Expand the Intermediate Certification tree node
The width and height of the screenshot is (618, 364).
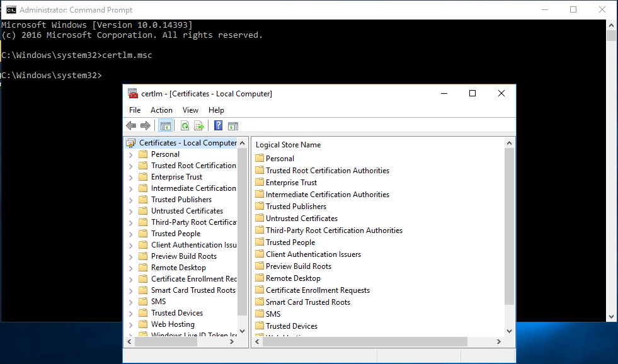click(131, 189)
